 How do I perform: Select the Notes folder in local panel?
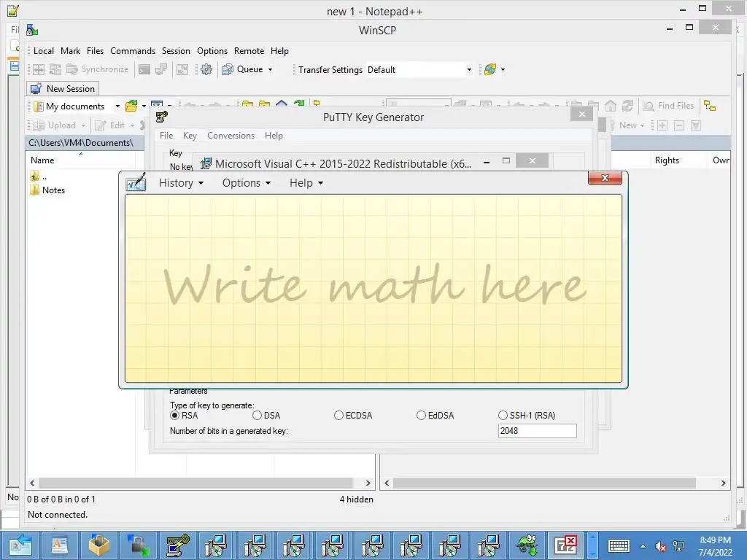(47, 190)
